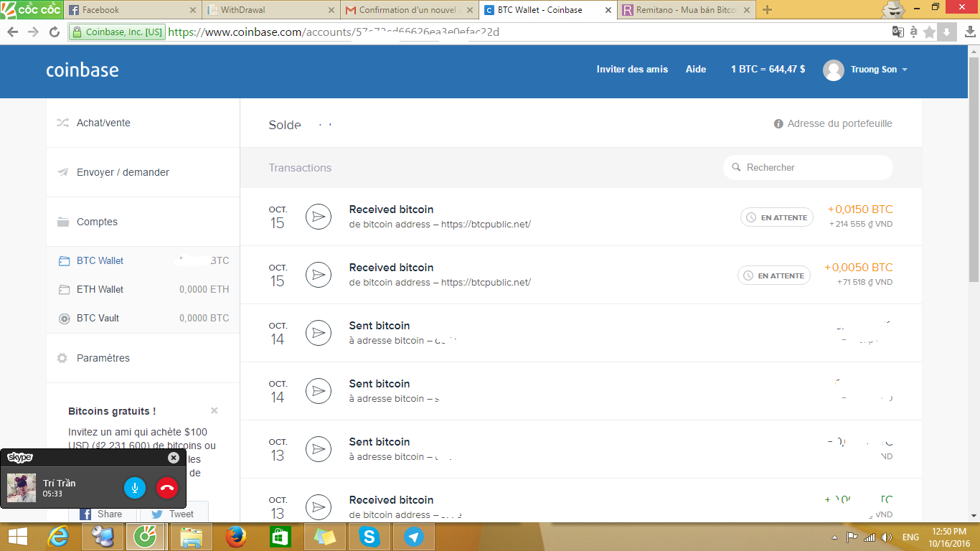
Task: Click the gear icon next to Paramètres
Action: click(x=62, y=358)
